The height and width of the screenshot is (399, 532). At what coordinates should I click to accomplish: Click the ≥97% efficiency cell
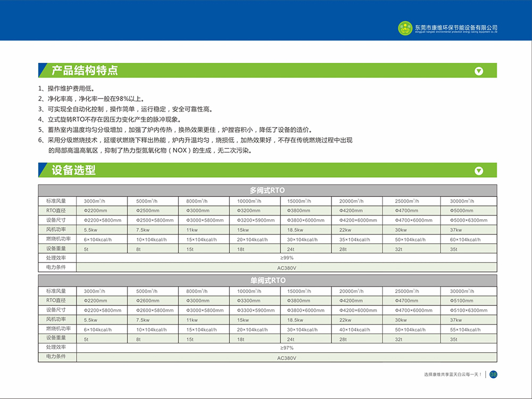point(287,348)
